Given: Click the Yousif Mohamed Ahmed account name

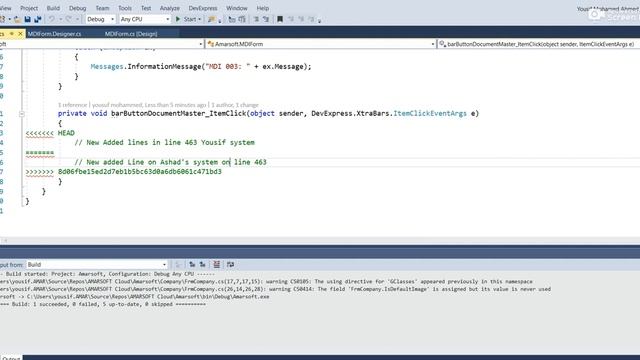Looking at the screenshot, I should pyautogui.click(x=608, y=9).
